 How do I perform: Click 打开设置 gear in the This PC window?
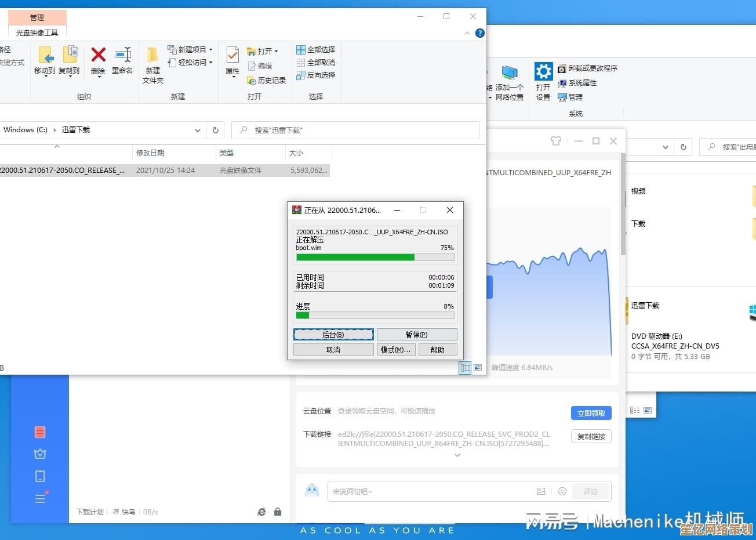tap(543, 82)
